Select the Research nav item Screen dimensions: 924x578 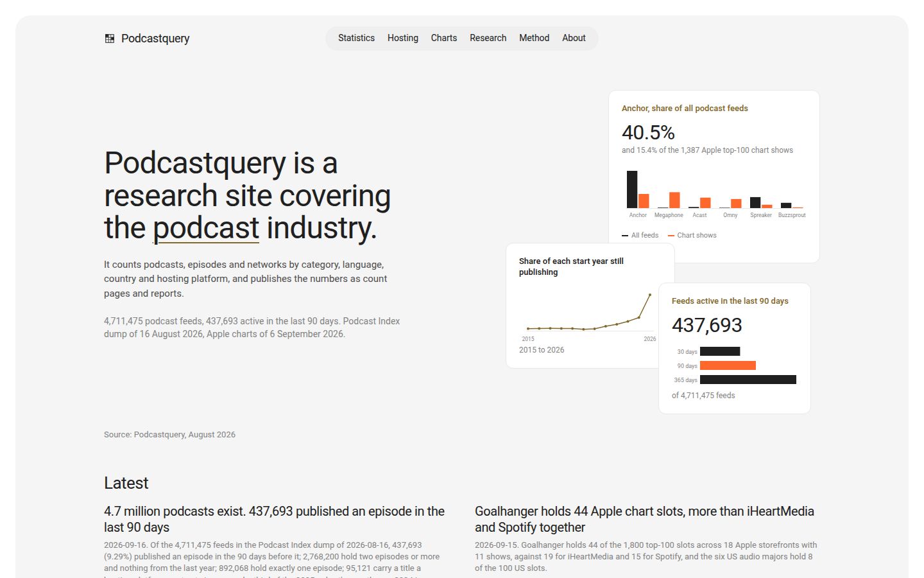tap(488, 38)
